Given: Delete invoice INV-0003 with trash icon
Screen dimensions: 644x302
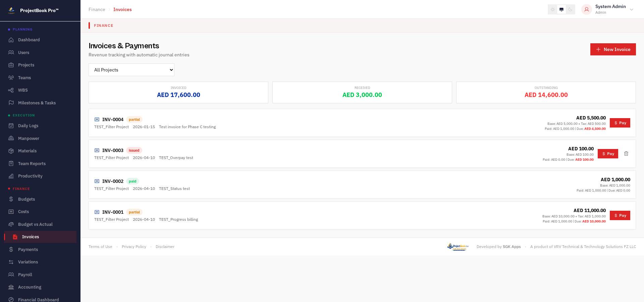Looking at the screenshot, I should point(626,154).
